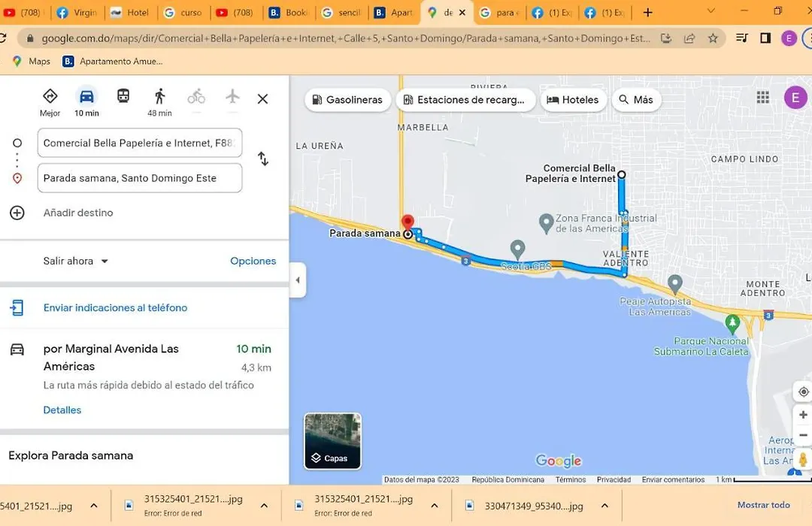Screen dimensions: 812x526
Task: Click the Términos footer link
Action: [571, 479]
